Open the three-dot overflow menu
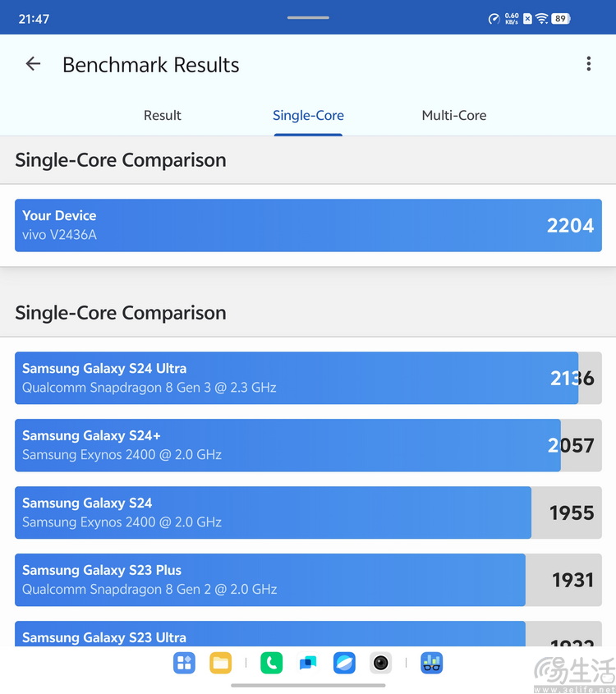 pyautogui.click(x=588, y=64)
